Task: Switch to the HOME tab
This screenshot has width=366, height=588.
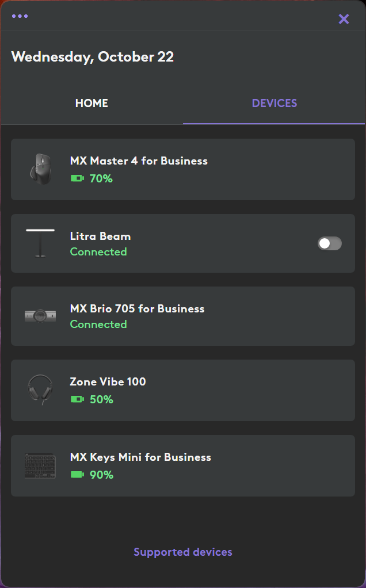Action: [91, 104]
